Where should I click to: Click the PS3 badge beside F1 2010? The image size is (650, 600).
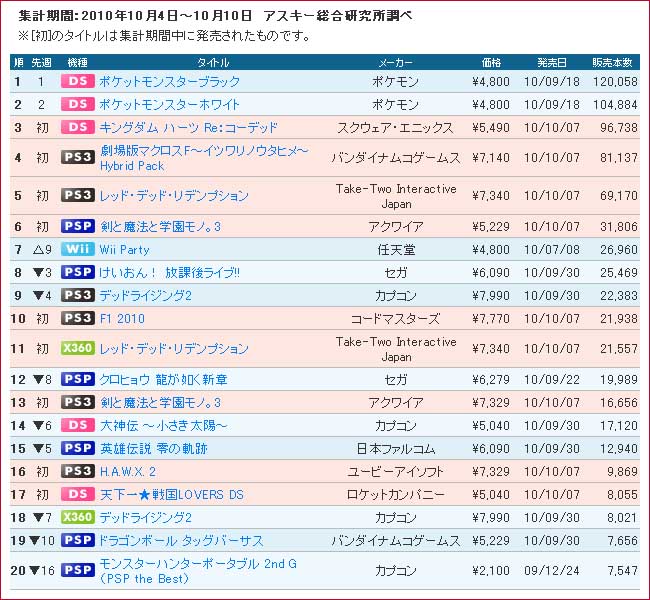pos(78,318)
